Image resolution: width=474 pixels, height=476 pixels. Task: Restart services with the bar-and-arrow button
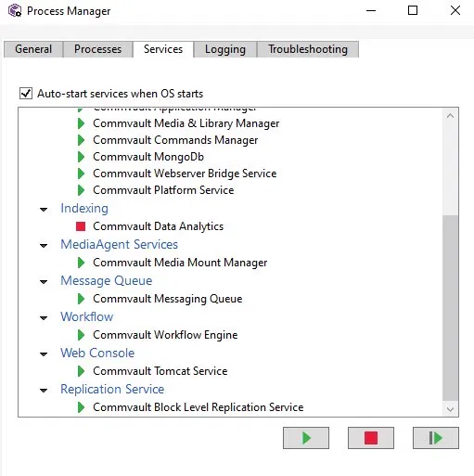click(x=436, y=438)
